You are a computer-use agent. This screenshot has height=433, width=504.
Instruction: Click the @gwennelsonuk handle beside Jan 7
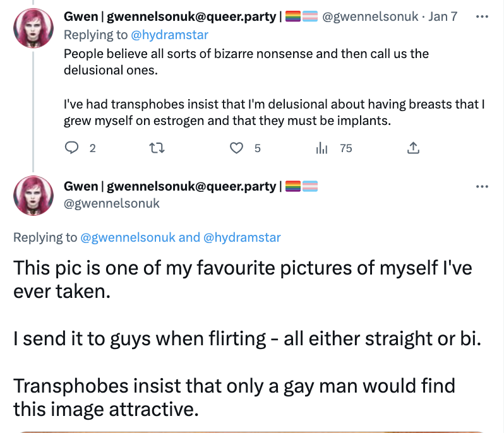click(x=370, y=16)
